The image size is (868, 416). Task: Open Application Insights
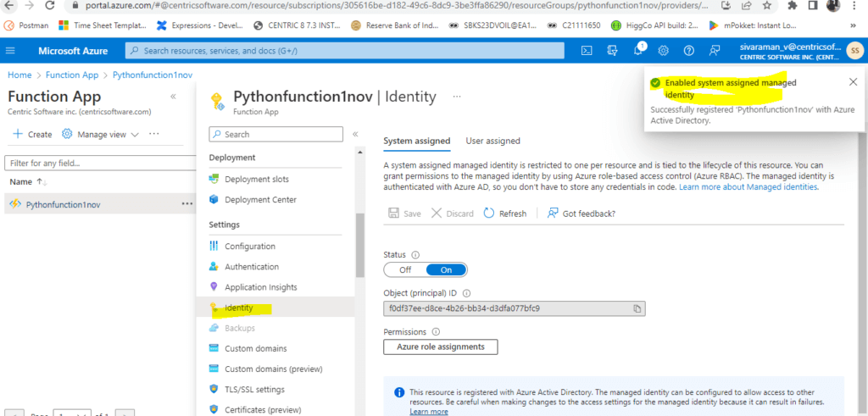click(261, 287)
